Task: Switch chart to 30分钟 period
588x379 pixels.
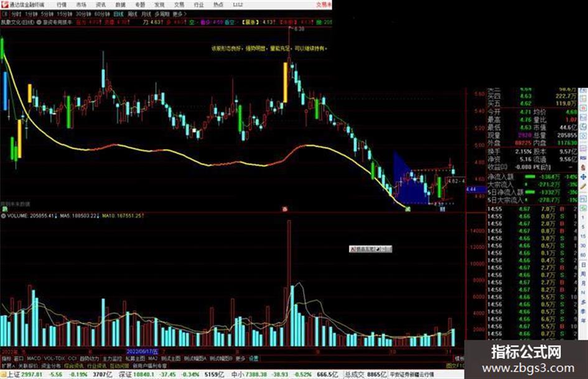Action: 83,14
